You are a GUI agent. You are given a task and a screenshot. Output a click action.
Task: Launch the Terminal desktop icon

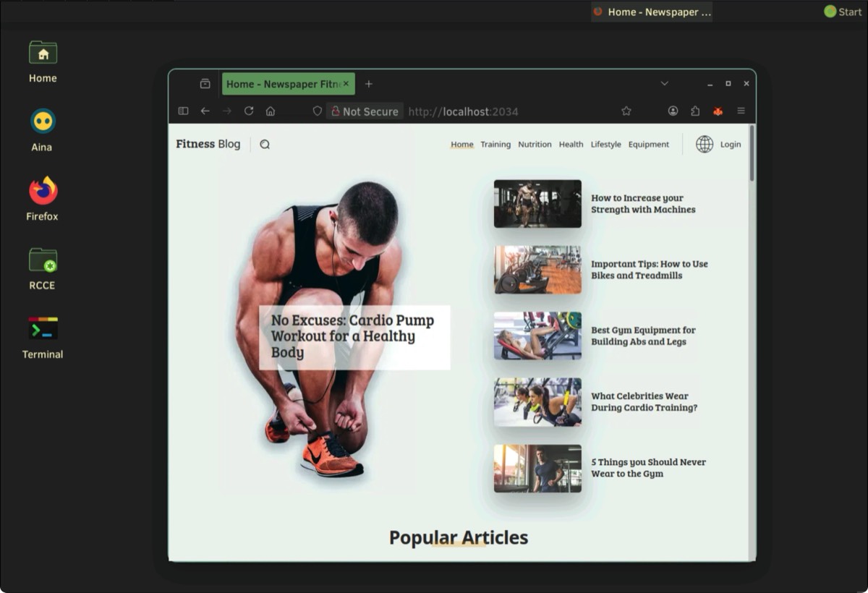click(x=43, y=336)
